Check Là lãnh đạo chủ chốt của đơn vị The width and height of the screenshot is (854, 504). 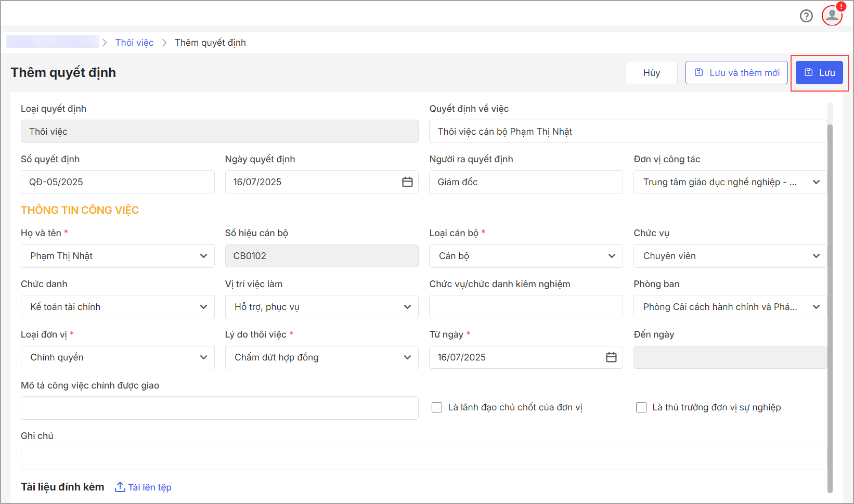437,407
